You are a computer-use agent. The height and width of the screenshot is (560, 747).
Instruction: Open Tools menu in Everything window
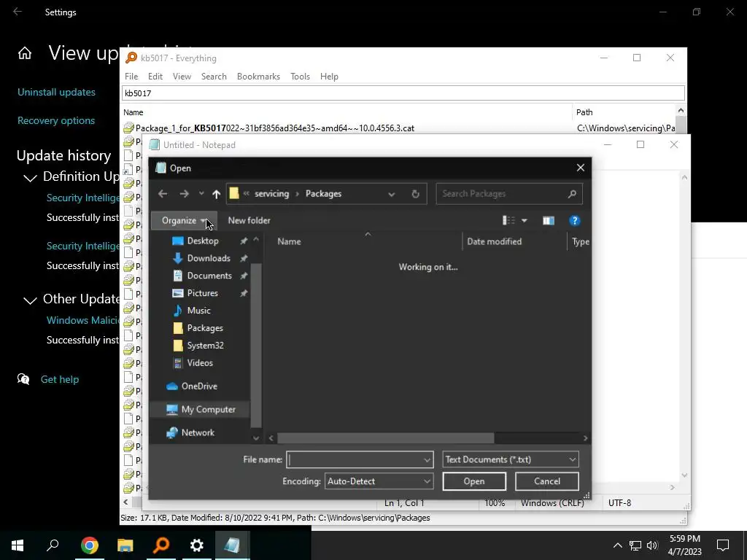tap(300, 77)
